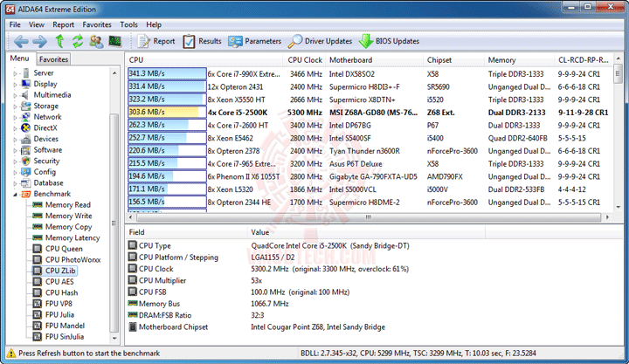The width and height of the screenshot is (629, 364).
Task: Expand the Network tree node
Action: [x=15, y=118]
